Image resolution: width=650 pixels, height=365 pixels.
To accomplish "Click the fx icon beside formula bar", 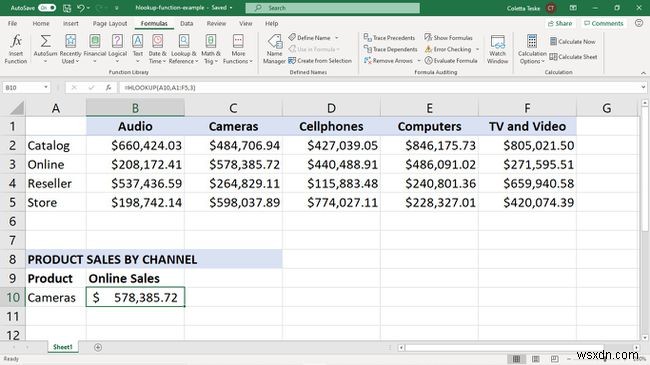I will [108, 88].
